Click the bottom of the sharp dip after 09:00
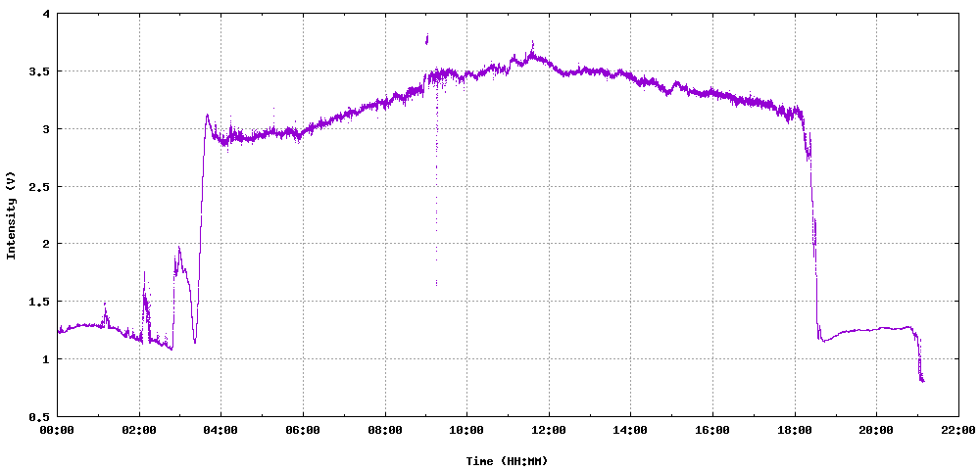 436,283
